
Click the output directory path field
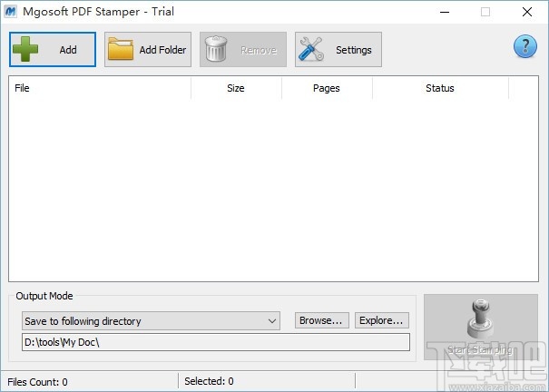(x=216, y=342)
